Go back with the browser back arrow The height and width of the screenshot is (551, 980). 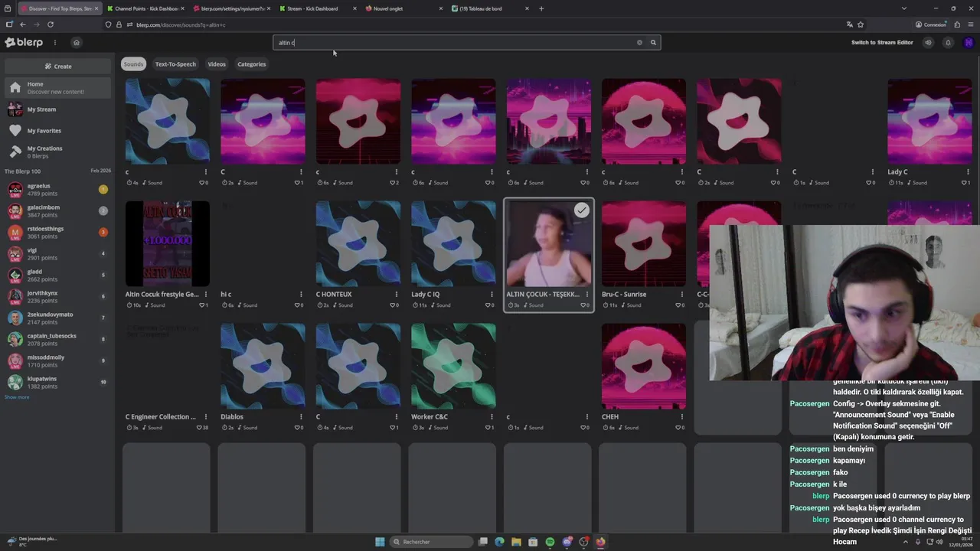(x=23, y=24)
